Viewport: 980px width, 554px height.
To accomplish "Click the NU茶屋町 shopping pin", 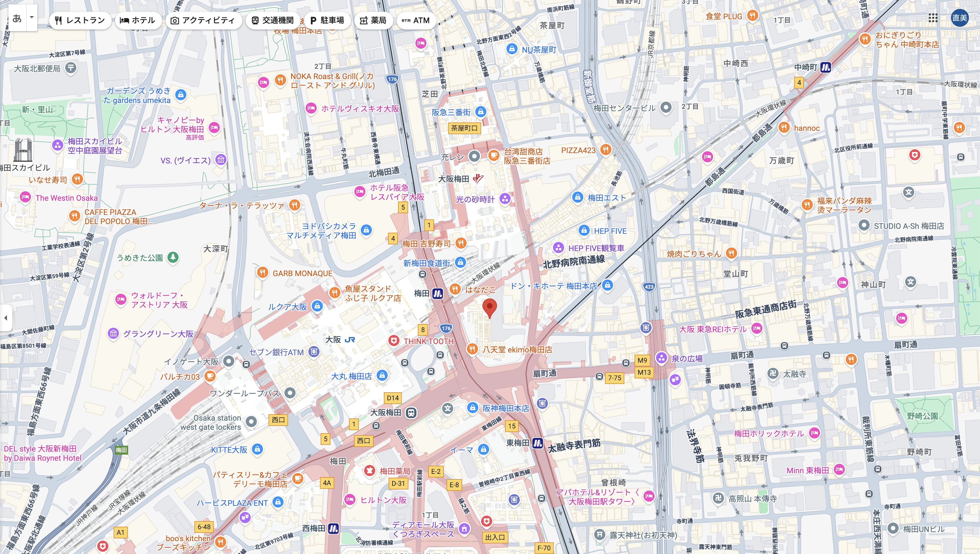I will coord(512,49).
